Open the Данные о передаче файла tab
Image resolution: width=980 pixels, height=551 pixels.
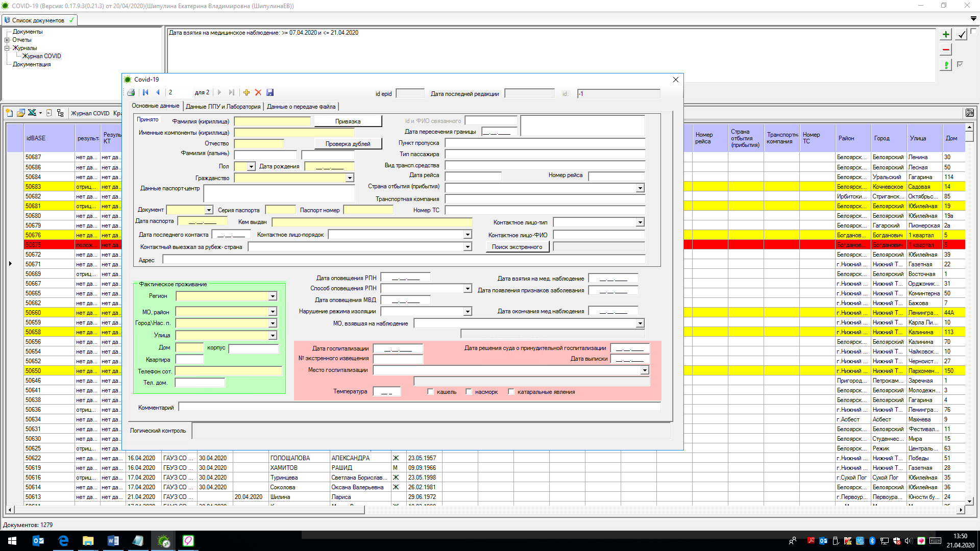(301, 107)
